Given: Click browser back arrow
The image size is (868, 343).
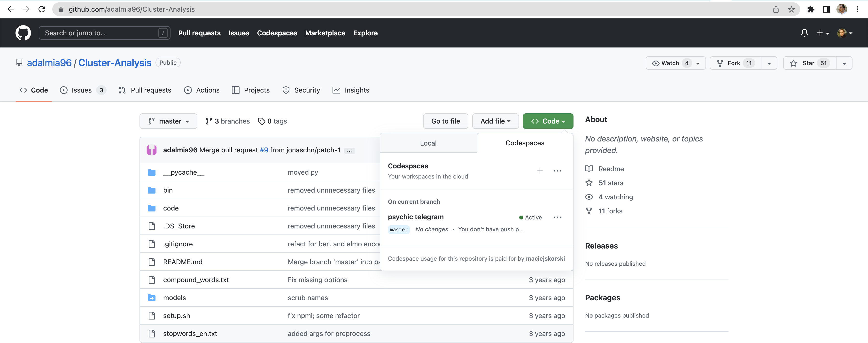Looking at the screenshot, I should (10, 9).
